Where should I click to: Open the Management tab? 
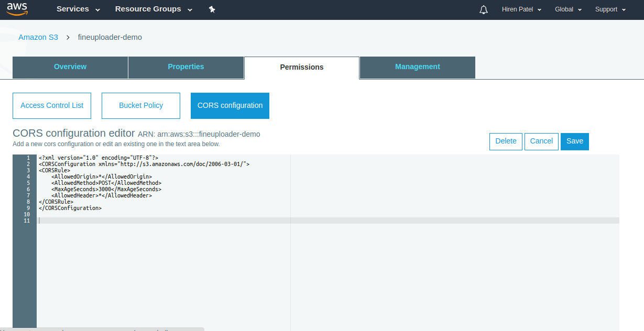click(417, 67)
